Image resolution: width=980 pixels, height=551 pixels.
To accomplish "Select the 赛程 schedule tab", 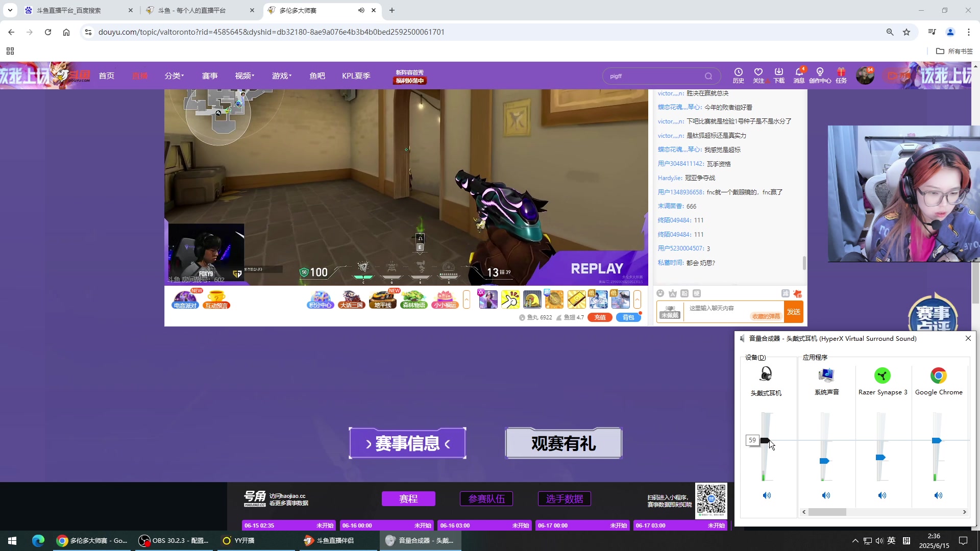I will pyautogui.click(x=408, y=498).
